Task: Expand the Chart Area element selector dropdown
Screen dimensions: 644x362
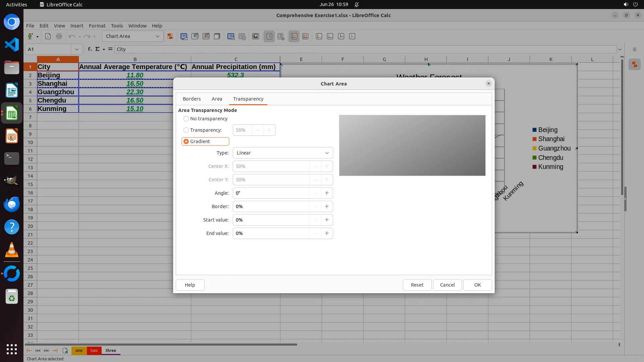Action: tap(157, 36)
